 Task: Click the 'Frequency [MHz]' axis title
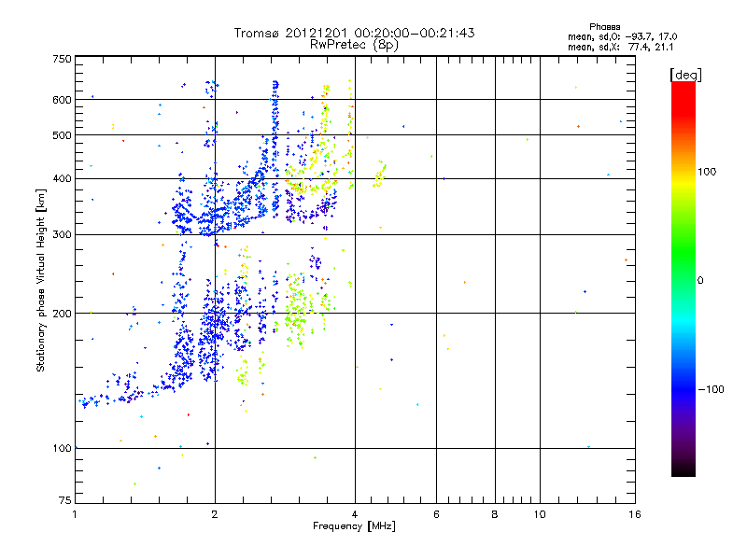pos(354,526)
